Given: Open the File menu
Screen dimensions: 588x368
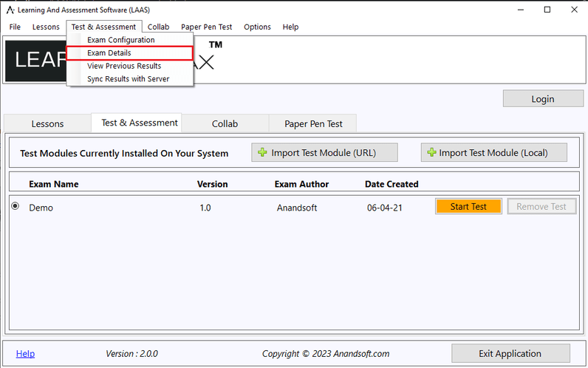Looking at the screenshot, I should (15, 27).
